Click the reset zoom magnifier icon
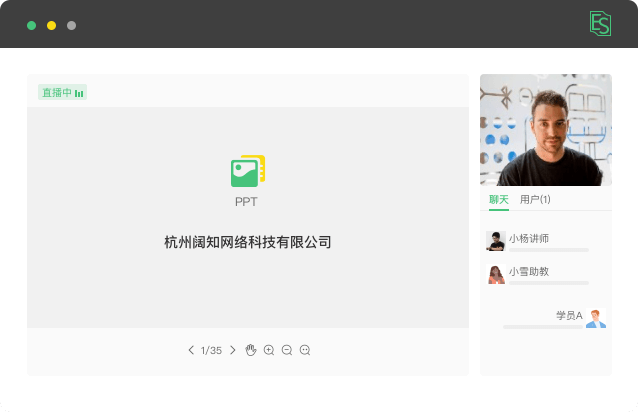638x412 pixels. [305, 350]
